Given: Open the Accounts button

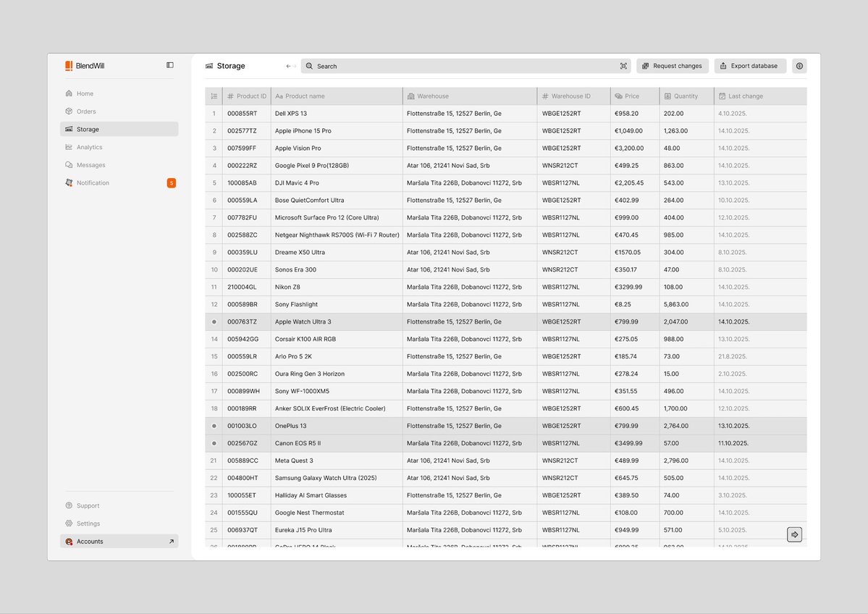Looking at the screenshot, I should tap(119, 542).
